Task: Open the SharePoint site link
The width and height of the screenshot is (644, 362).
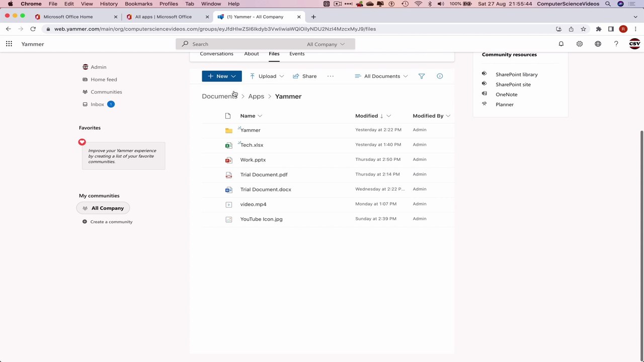Action: (513, 84)
